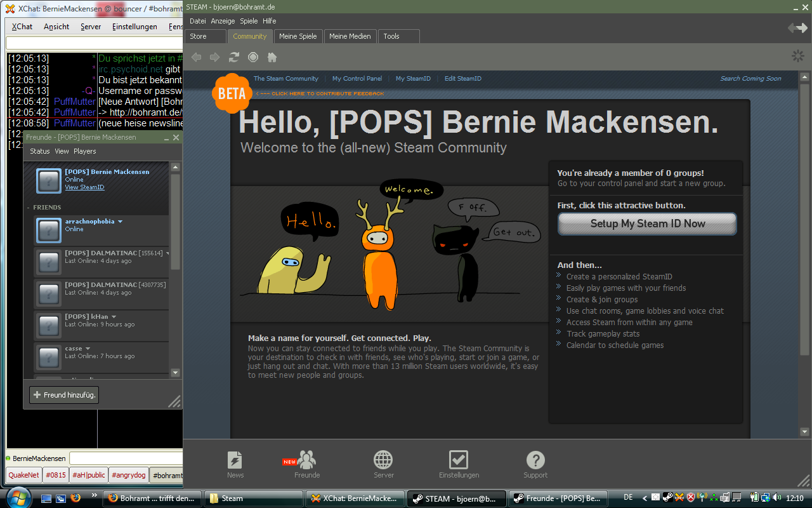Open the Players menu in friends window
The width and height of the screenshot is (812, 508).
tap(84, 151)
